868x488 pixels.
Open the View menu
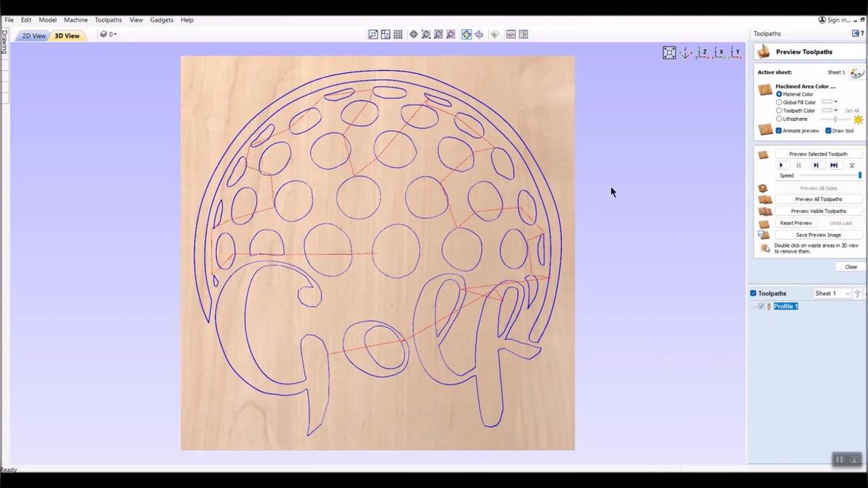tap(136, 20)
